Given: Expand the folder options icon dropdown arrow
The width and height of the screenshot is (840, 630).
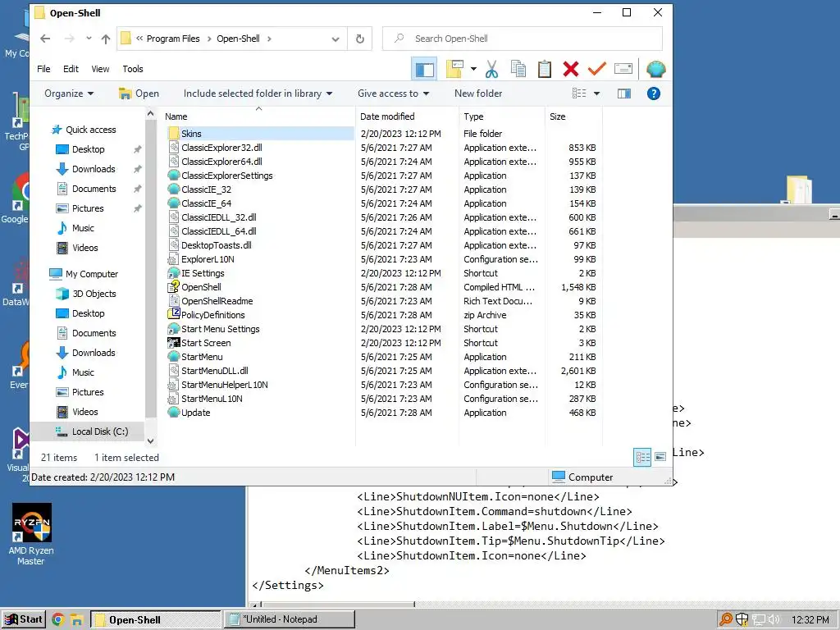Looking at the screenshot, I should (473, 69).
